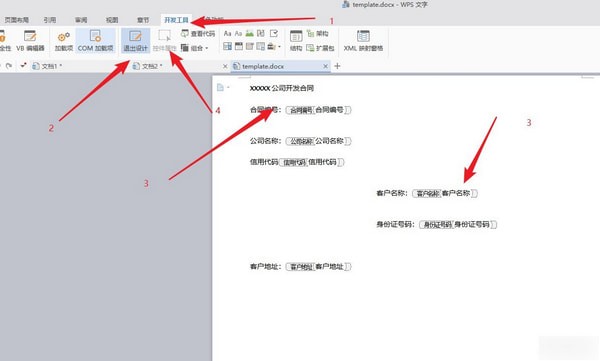Switch to 视图 view tab
Image resolution: width=600 pixels, height=361 pixels.
pyautogui.click(x=112, y=20)
